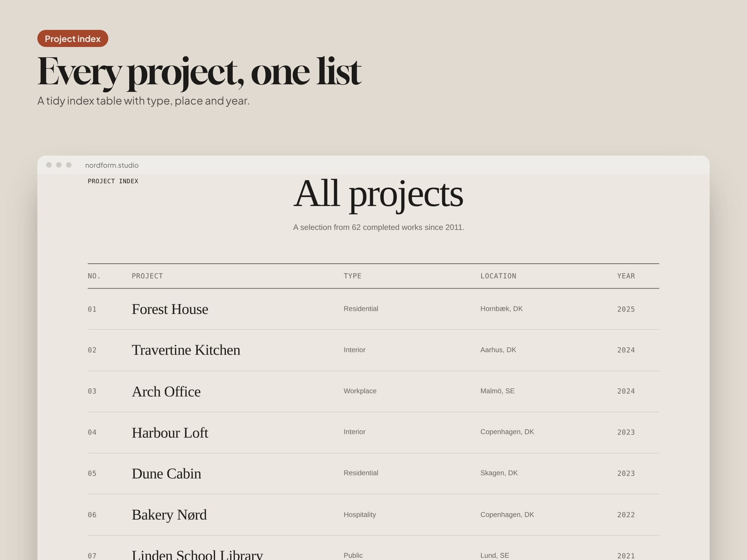The image size is (747, 560).
Task: Click the nordform.studio address text
Action: (112, 165)
